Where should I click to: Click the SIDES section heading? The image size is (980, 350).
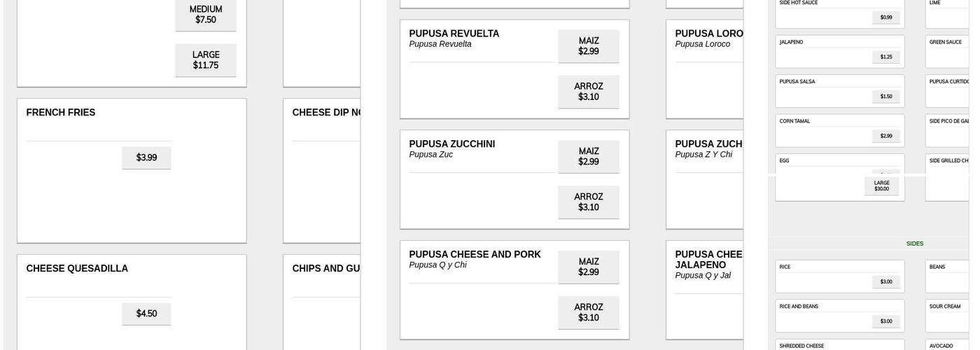[914, 244]
